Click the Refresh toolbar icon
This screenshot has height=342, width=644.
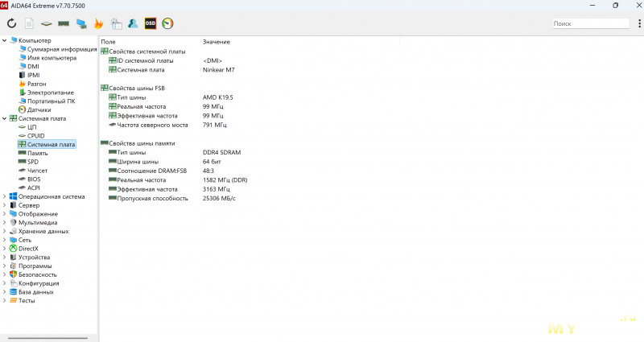11,23
